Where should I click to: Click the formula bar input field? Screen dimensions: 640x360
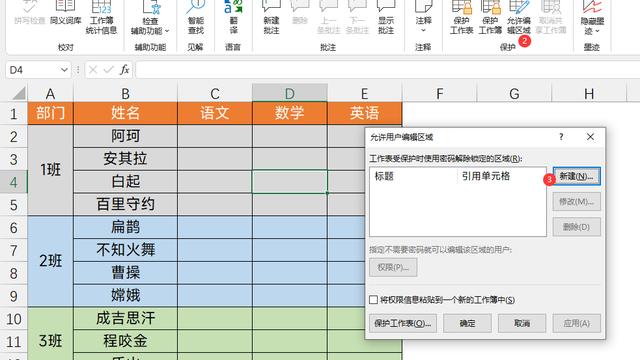point(388,70)
